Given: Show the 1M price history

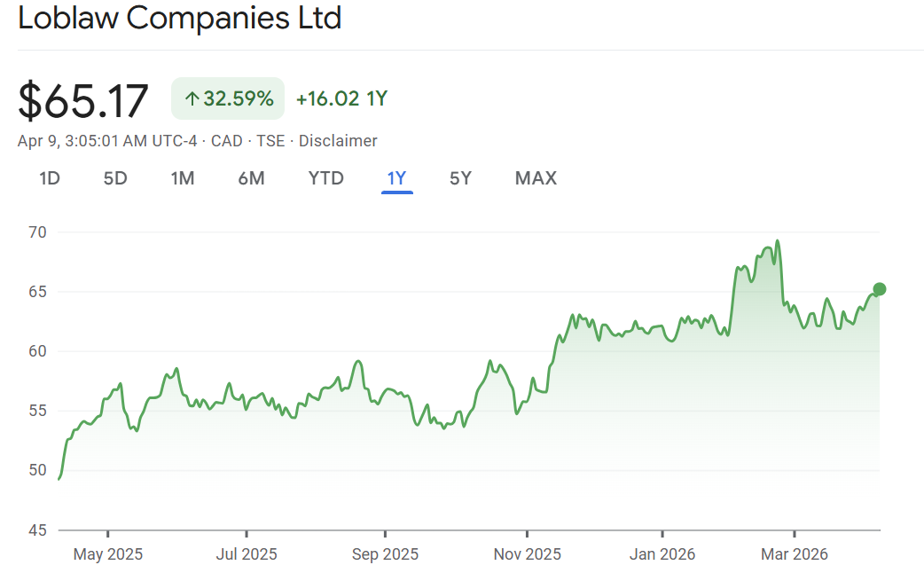Looking at the screenshot, I should pos(183,178).
